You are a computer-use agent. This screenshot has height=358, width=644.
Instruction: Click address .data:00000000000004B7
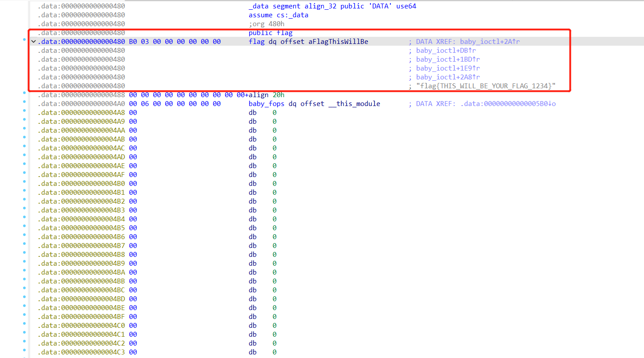81,246
